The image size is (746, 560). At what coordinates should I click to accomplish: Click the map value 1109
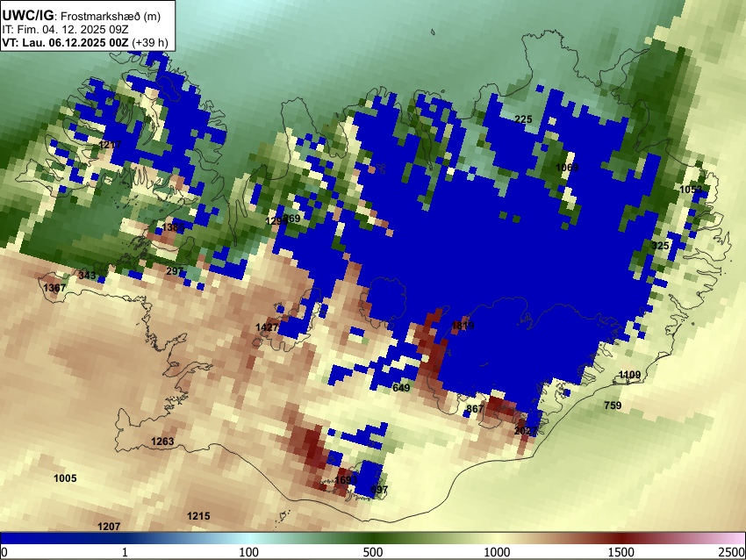629,375
